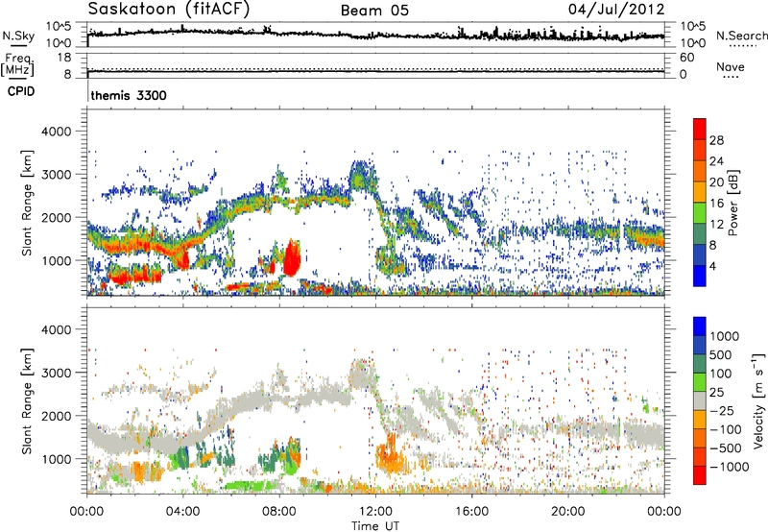Click the "16:00" time tick label

coord(471,512)
